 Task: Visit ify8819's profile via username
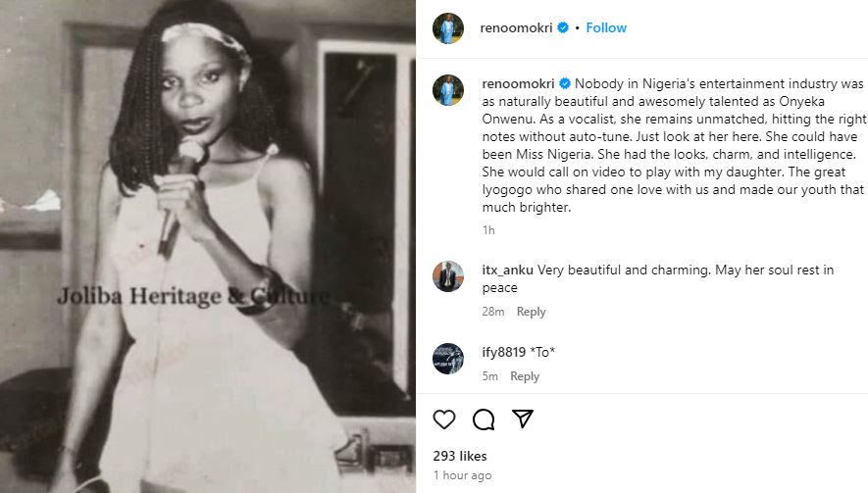tap(503, 352)
